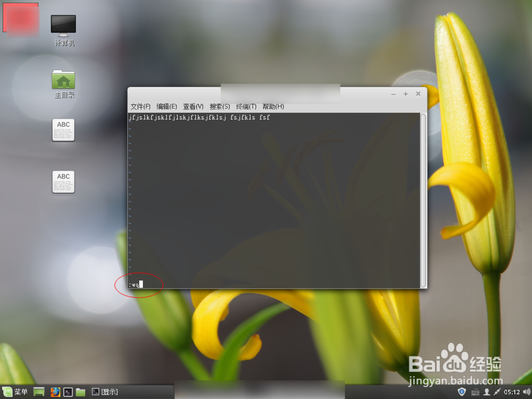
Task: Open the 文件(F) menu in terminal
Action: 139,106
